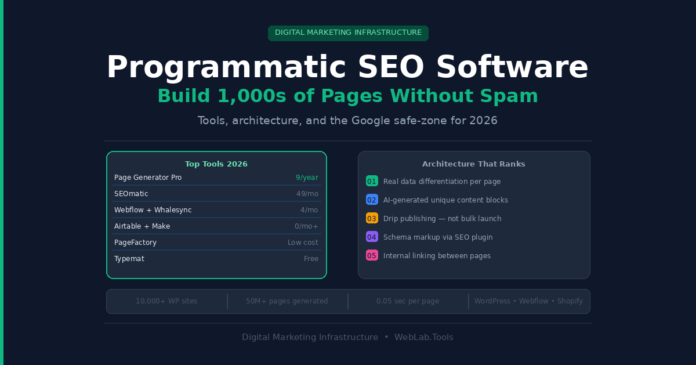The image size is (696, 365).
Task: Click the Build 1,000s of Pages subtitle
Action: [x=348, y=96]
